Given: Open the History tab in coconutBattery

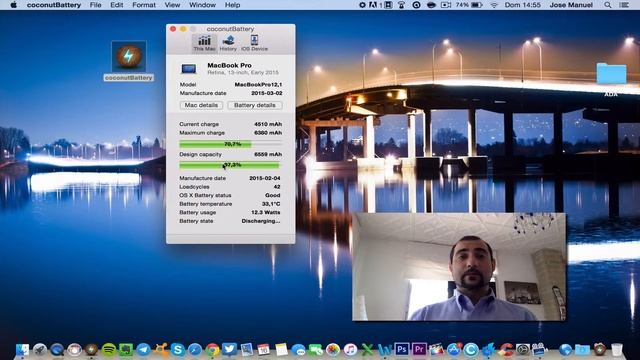Looking at the screenshot, I should [228, 43].
